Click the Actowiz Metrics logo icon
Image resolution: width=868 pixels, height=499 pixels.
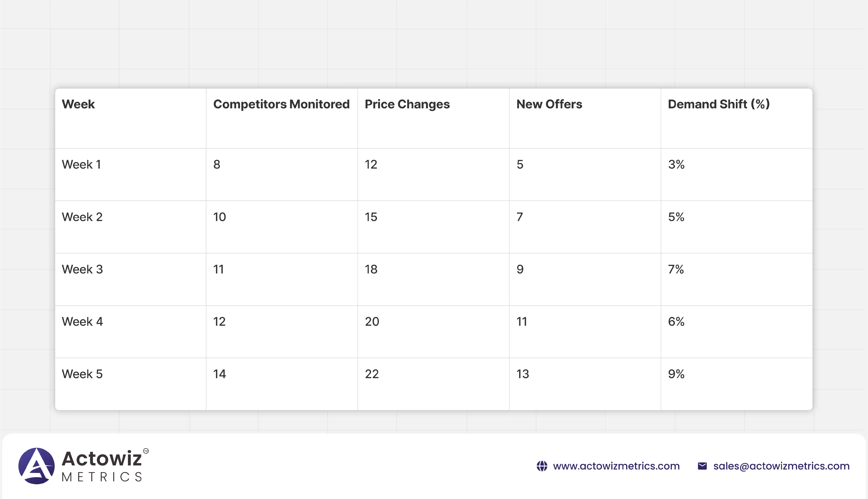coord(36,466)
